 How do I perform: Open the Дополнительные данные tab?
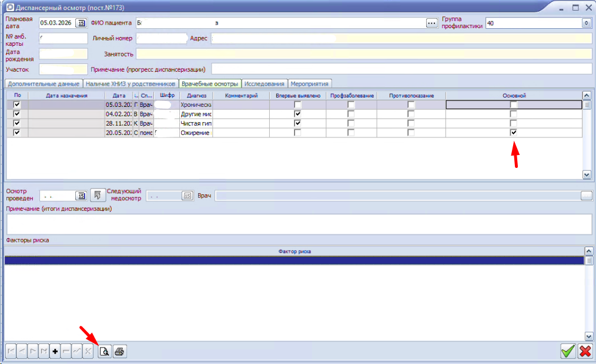pos(43,83)
